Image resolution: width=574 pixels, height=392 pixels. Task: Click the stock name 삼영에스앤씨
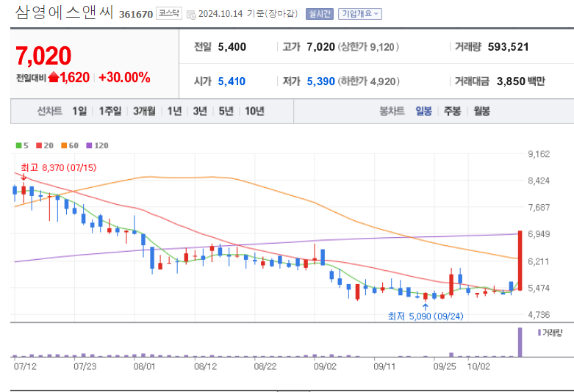click(x=64, y=12)
